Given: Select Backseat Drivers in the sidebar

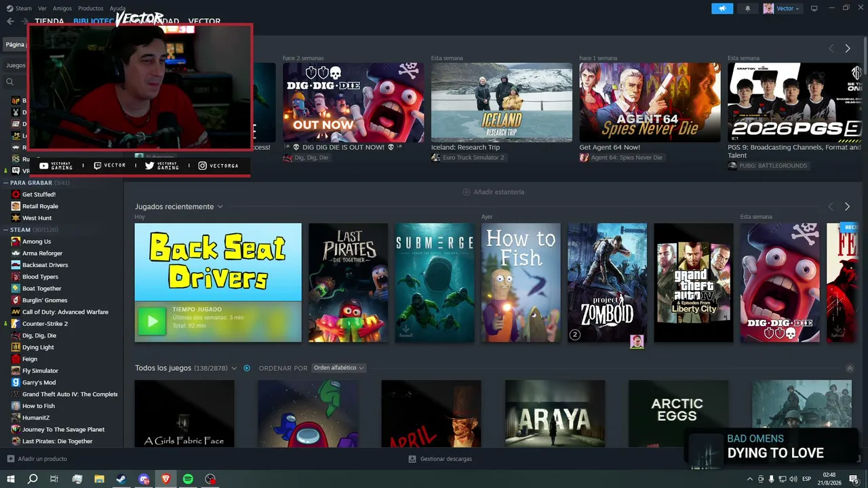Looking at the screenshot, I should coord(45,265).
